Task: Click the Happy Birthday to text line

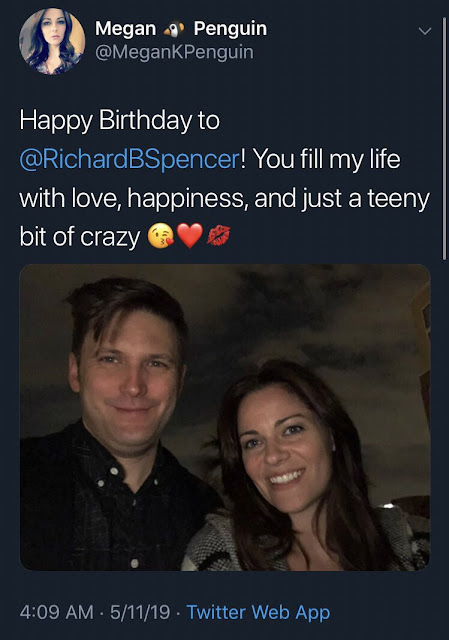Action: [x=120, y=121]
